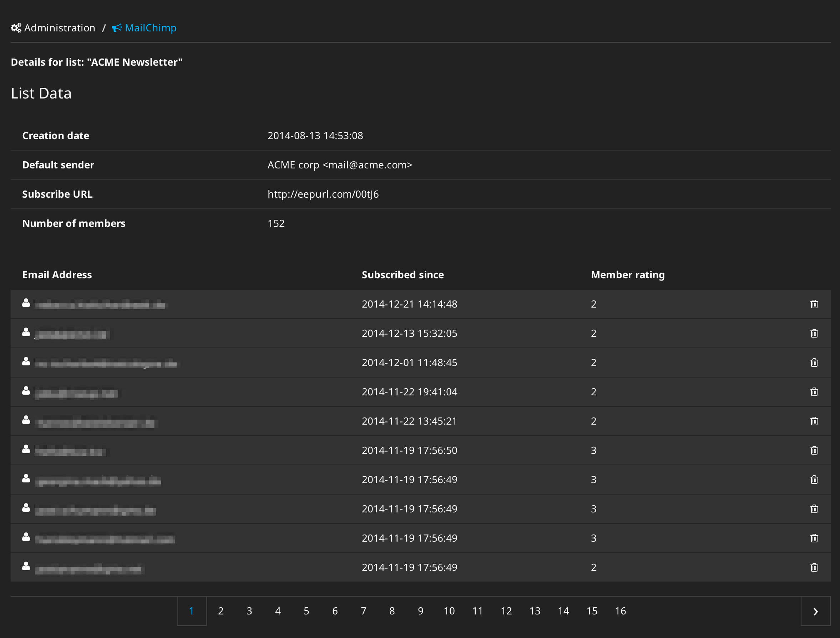Viewport: 840px width, 638px height.
Task: Click the Email Address column header
Action: click(x=57, y=274)
